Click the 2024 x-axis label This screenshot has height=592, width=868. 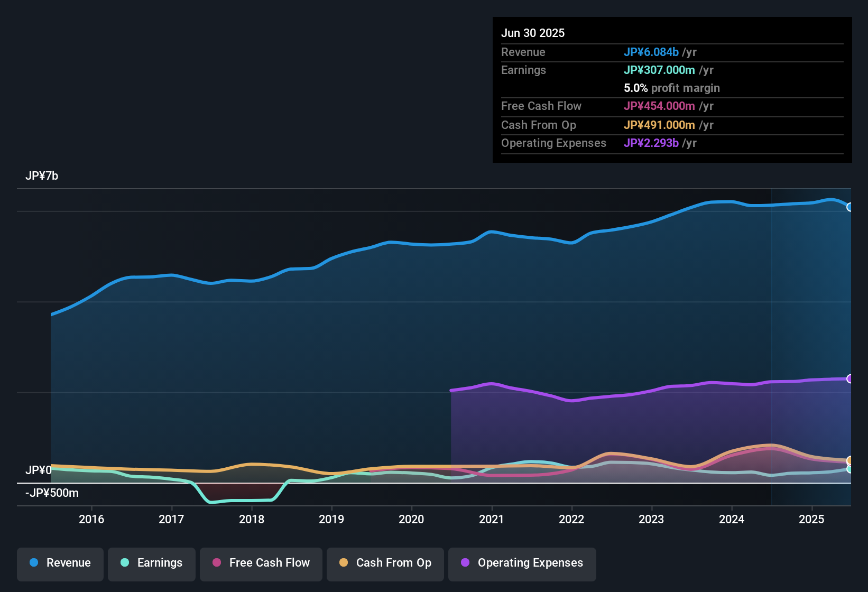pos(732,519)
